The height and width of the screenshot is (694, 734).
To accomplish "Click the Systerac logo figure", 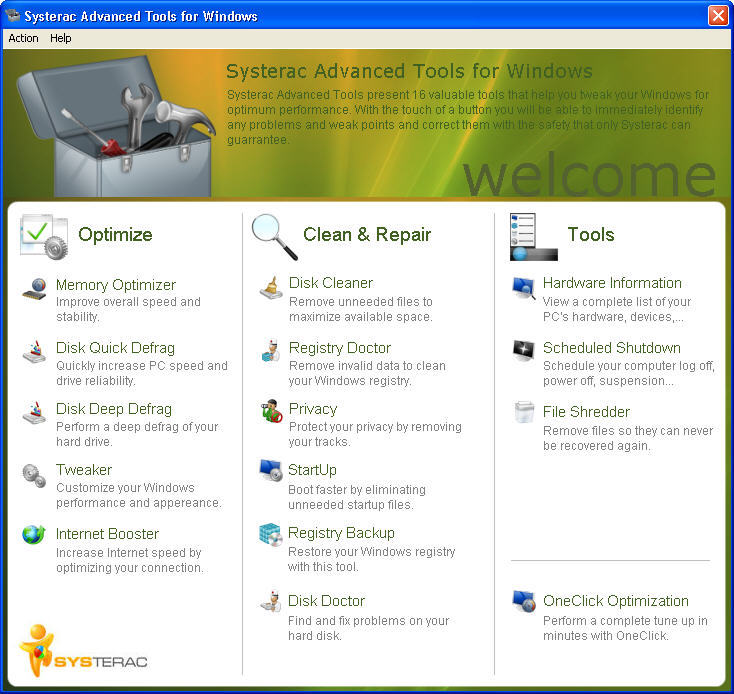I will pos(37,650).
